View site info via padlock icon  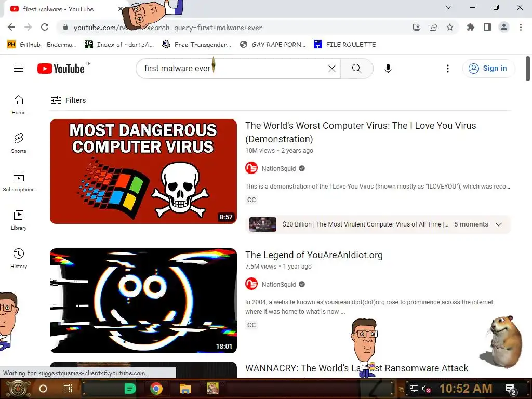(x=65, y=27)
